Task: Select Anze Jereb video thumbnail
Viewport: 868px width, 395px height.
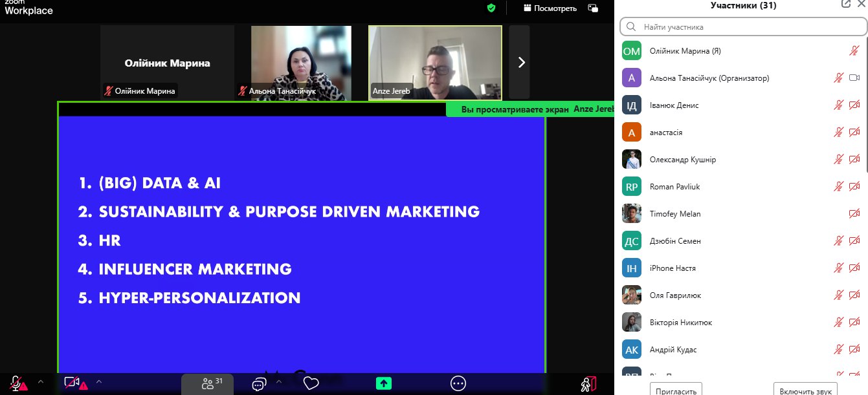Action: 435,63
